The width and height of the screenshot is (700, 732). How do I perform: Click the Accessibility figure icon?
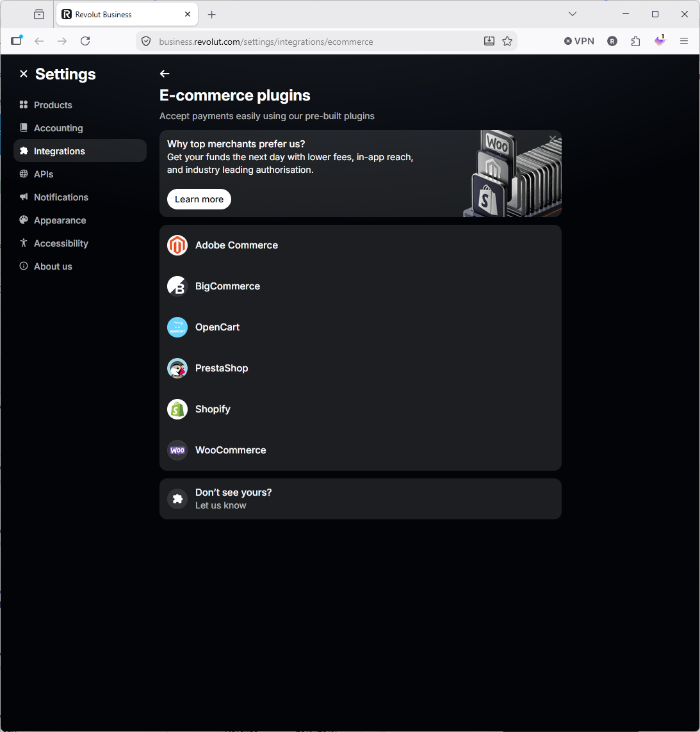click(23, 243)
